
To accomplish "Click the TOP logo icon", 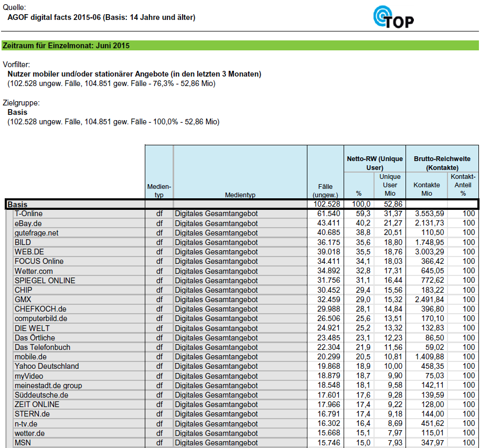I will coord(393,17).
